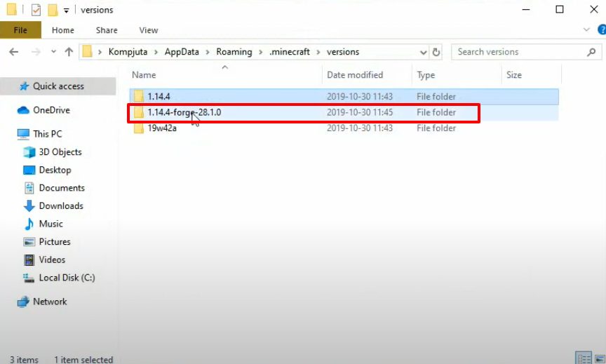Open Quick access in the sidebar
Image resolution: width=606 pixels, height=364 pixels.
(58, 86)
